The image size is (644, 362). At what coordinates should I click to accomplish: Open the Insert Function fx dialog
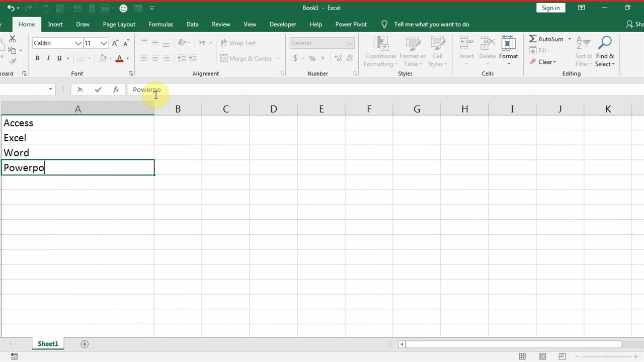116,89
